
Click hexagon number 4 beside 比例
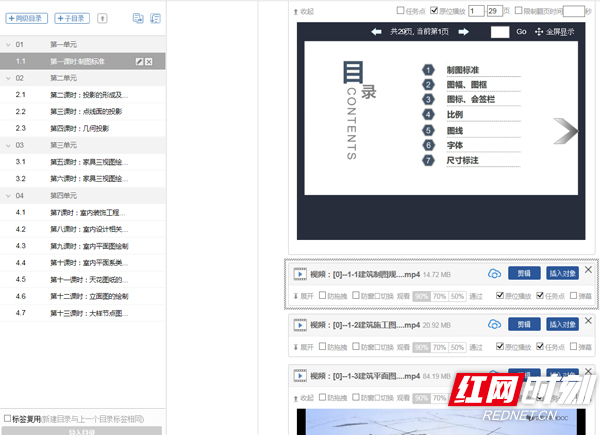pos(428,114)
